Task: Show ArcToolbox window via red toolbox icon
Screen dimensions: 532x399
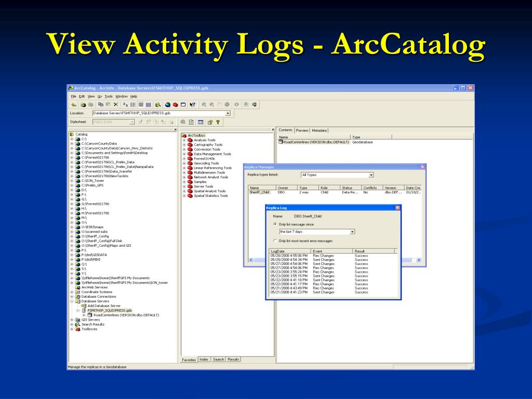Action: point(176,105)
